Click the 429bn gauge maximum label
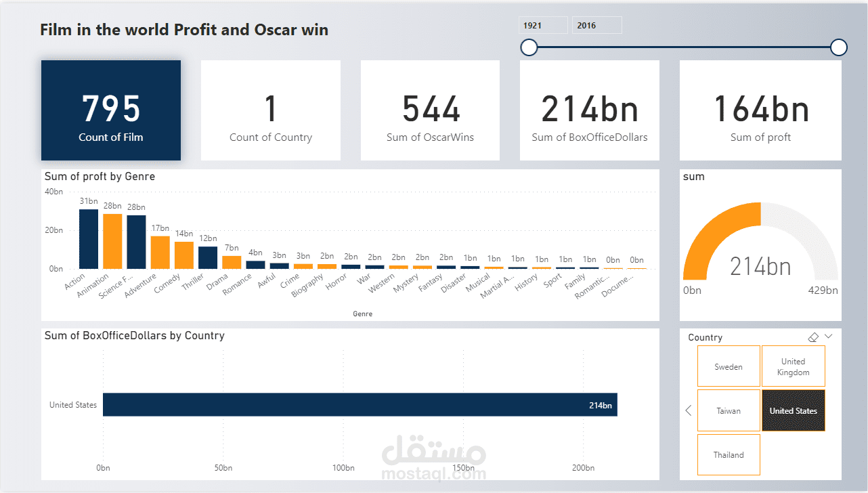Viewport: 868px width, 493px height. 823,290
